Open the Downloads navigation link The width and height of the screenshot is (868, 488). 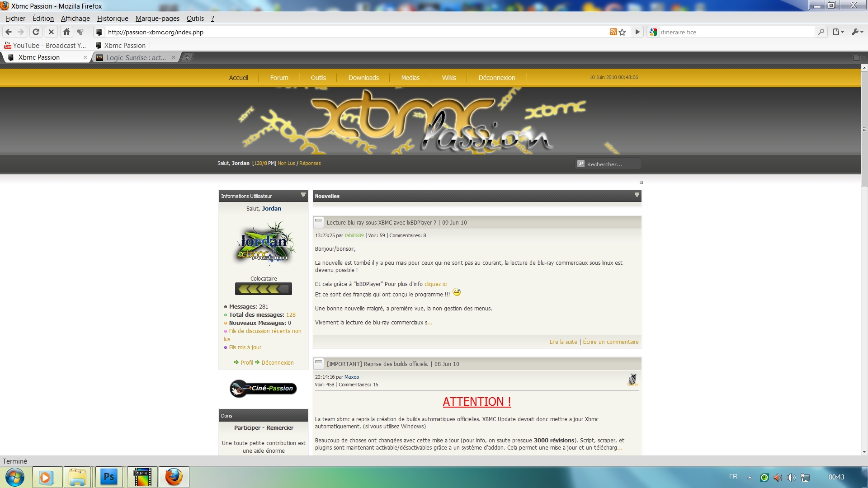363,78
